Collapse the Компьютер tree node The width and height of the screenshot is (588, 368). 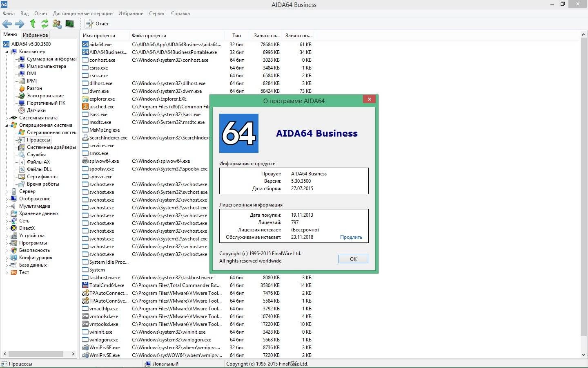(x=7, y=52)
